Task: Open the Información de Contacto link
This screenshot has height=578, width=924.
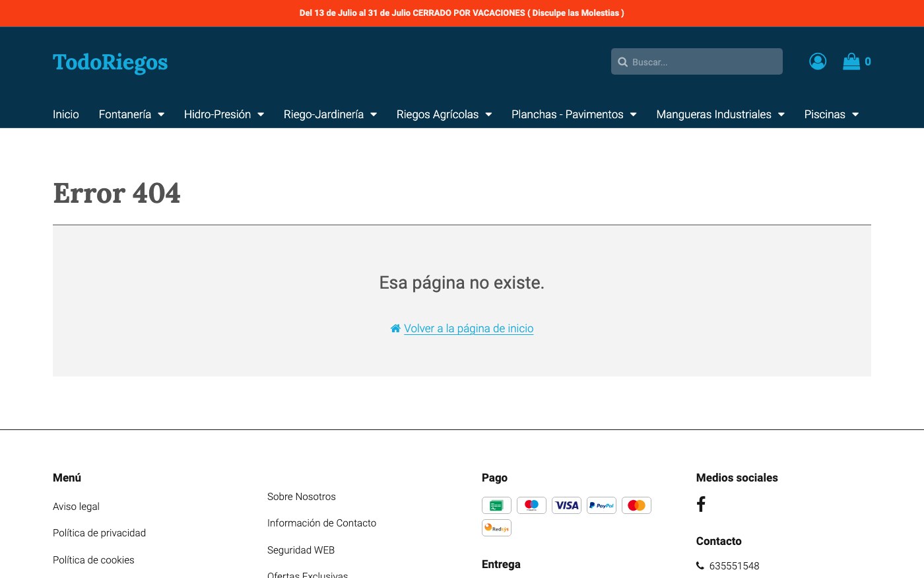Action: [321, 523]
